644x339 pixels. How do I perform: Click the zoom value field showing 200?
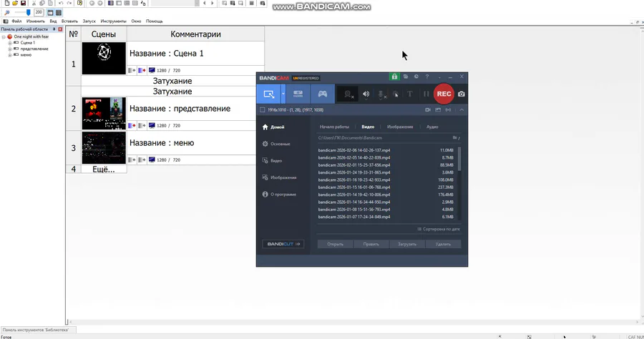[x=39, y=12]
